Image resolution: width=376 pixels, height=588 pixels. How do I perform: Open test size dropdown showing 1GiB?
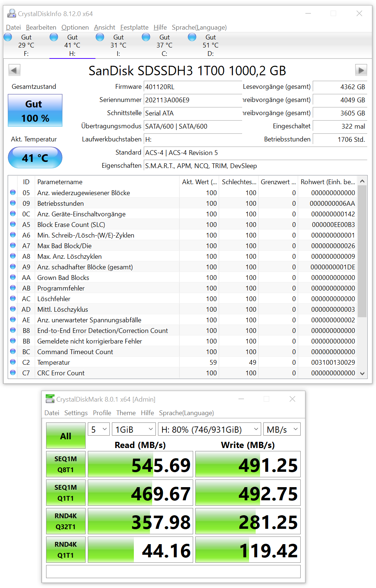(x=134, y=429)
